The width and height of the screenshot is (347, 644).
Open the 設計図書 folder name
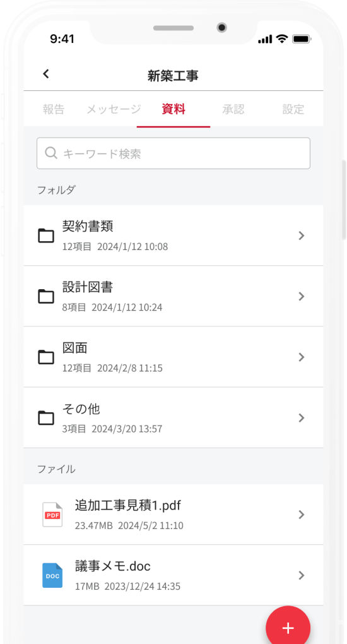(x=88, y=287)
